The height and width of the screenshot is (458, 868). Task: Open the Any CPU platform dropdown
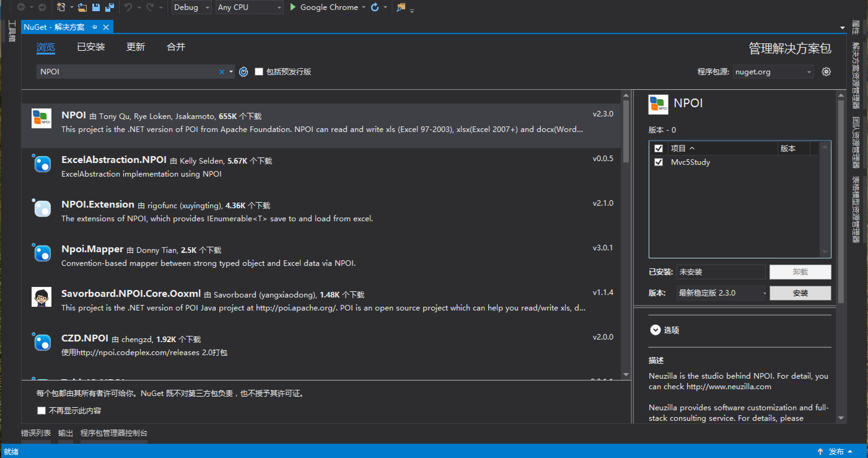pos(249,7)
